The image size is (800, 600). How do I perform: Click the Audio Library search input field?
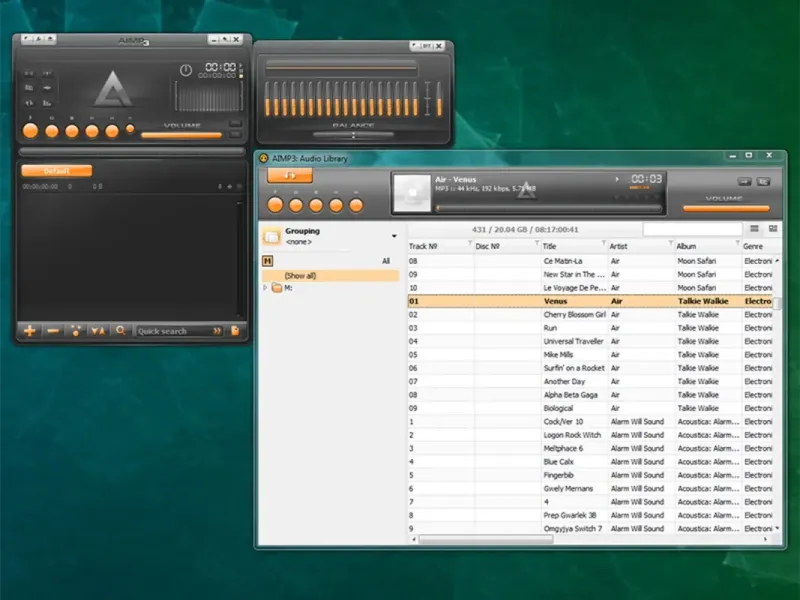pyautogui.click(x=692, y=229)
